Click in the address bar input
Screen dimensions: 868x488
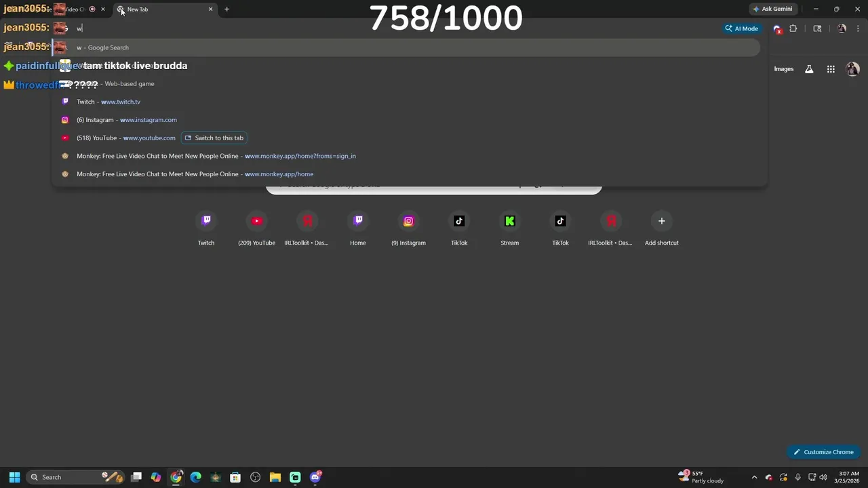(393, 28)
